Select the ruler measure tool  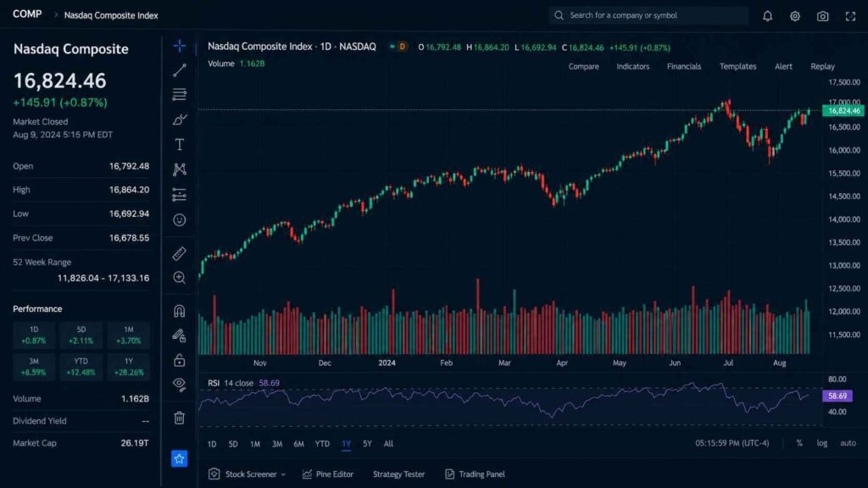(x=180, y=253)
